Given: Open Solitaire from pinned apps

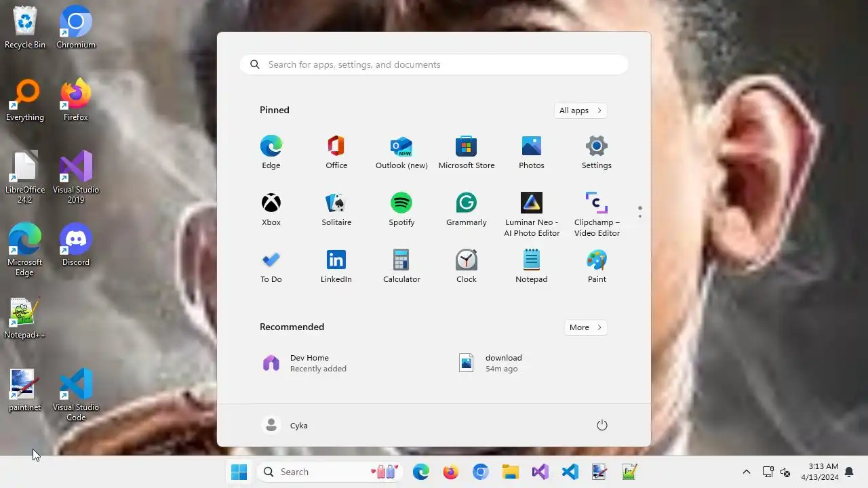Looking at the screenshot, I should click(336, 209).
